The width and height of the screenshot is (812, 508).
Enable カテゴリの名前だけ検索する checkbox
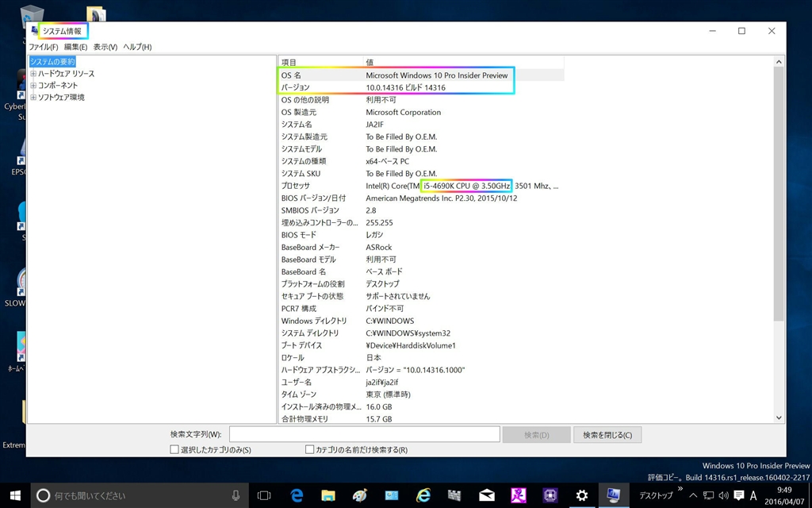click(x=310, y=450)
